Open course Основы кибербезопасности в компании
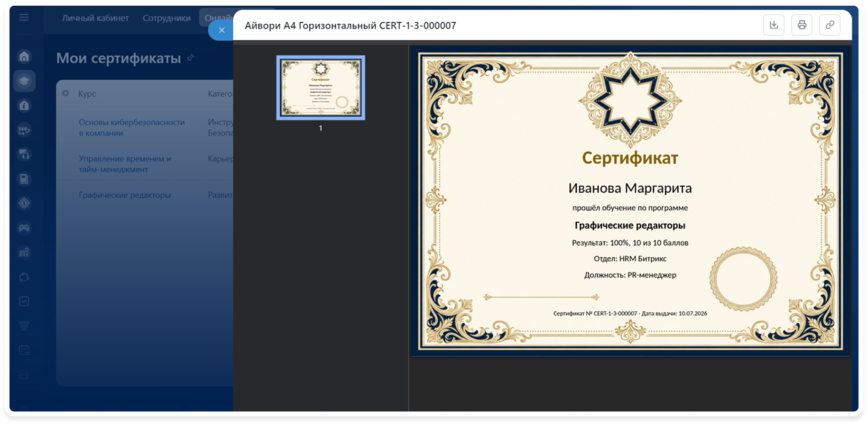868x425 pixels. pyautogui.click(x=131, y=127)
